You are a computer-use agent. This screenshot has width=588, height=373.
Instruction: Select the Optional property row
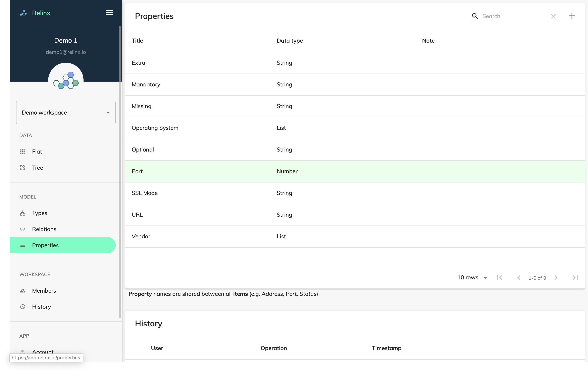(x=355, y=150)
